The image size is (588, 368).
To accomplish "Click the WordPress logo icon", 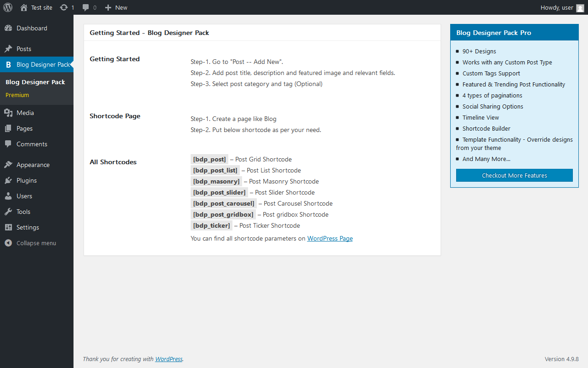I will (x=8, y=7).
